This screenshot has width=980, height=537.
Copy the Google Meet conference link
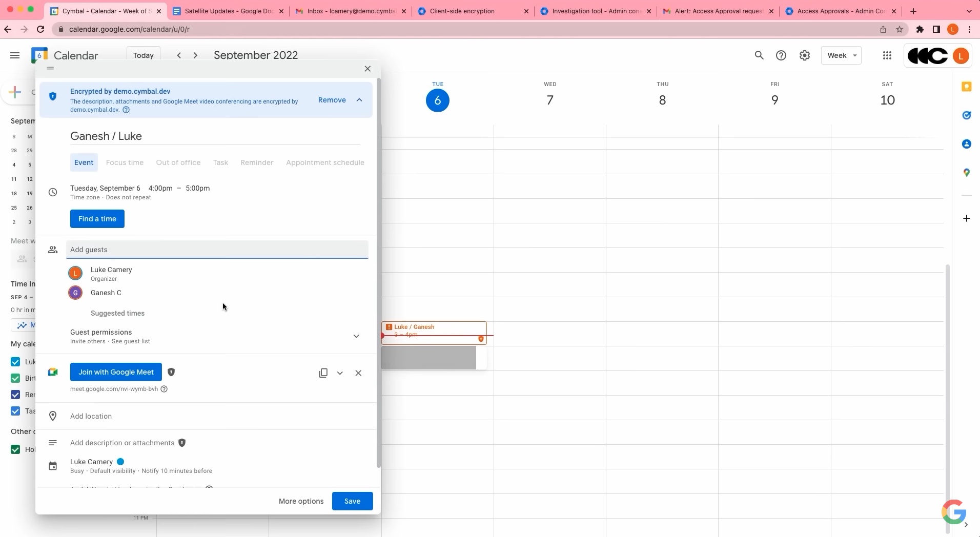(323, 373)
